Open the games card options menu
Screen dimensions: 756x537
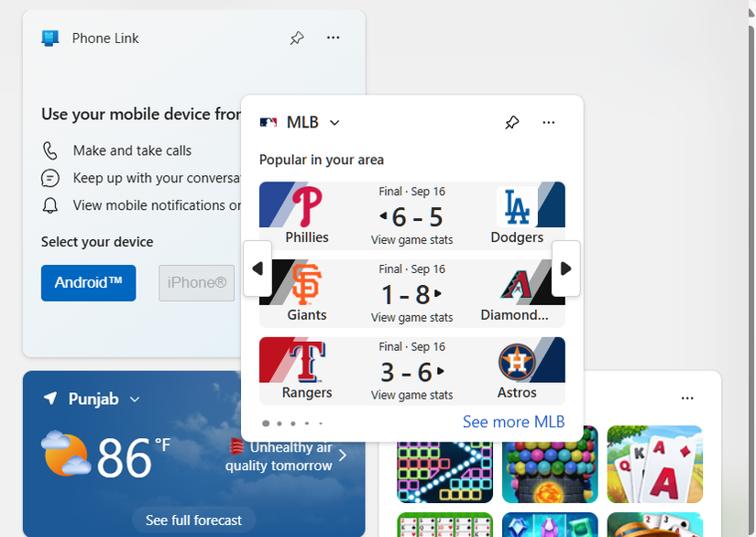pos(687,398)
